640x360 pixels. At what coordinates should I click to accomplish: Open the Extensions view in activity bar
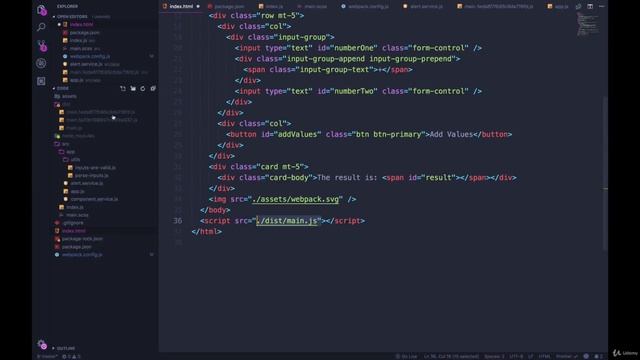pos(41,81)
